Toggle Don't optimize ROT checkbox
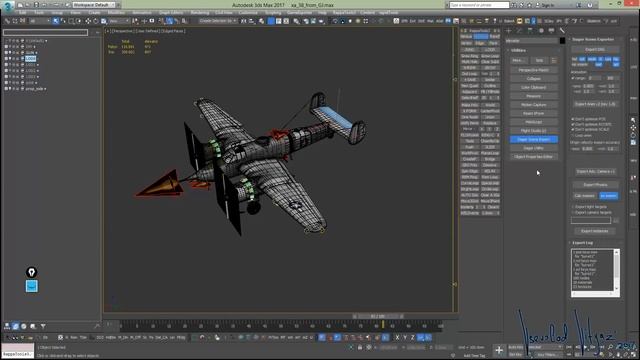Screen dimensions: 640x360 pyautogui.click(x=573, y=124)
